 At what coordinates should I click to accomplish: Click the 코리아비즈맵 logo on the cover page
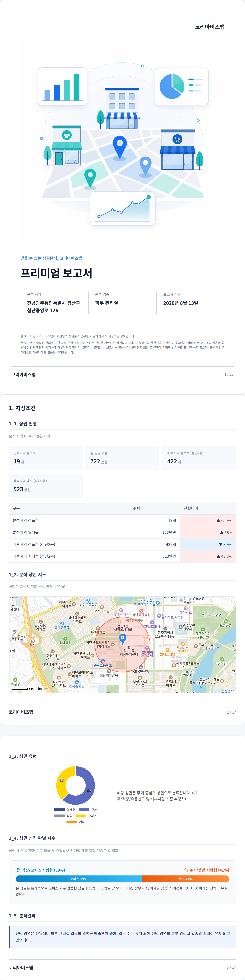[x=210, y=27]
